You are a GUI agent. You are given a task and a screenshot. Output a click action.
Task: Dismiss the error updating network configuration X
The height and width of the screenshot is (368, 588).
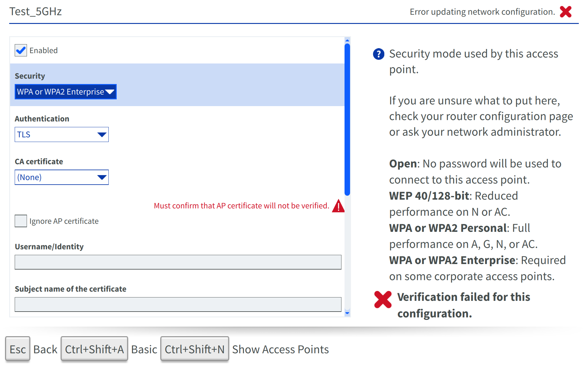[565, 12]
